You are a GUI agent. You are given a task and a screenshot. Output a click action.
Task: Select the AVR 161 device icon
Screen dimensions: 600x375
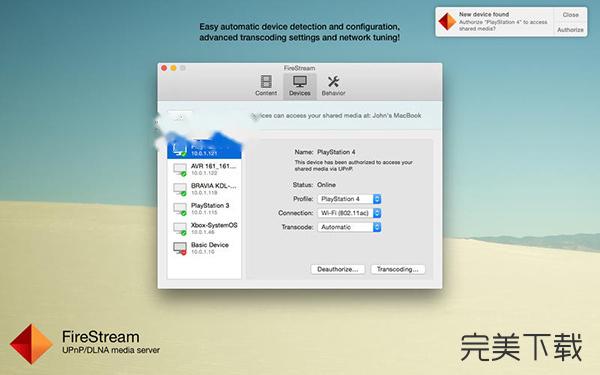pyautogui.click(x=180, y=169)
